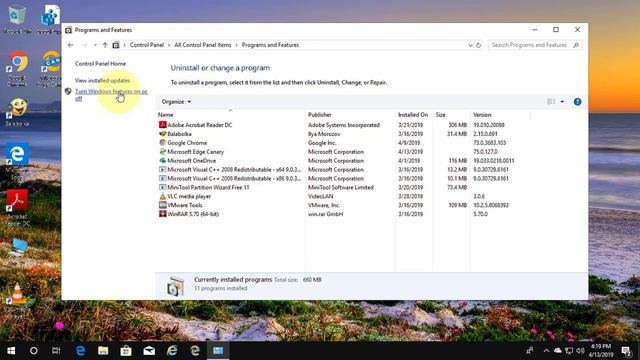The image size is (640, 360).
Task: Click the VMware Tools list icon
Action: pos(162,205)
